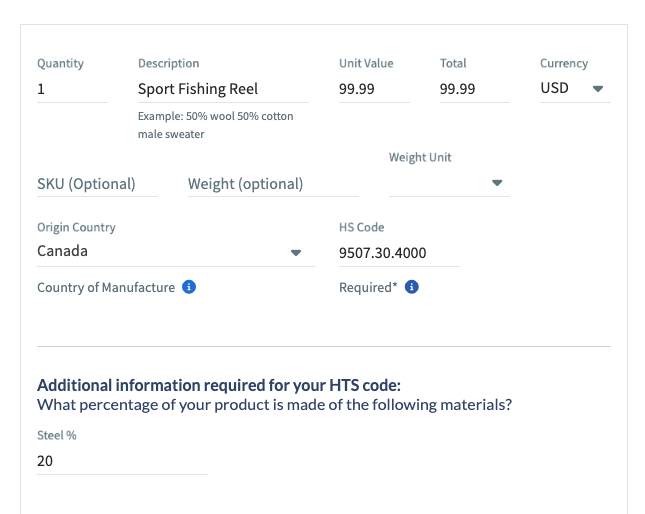
Task: Click the material percentage question text
Action: pyautogui.click(x=282, y=404)
